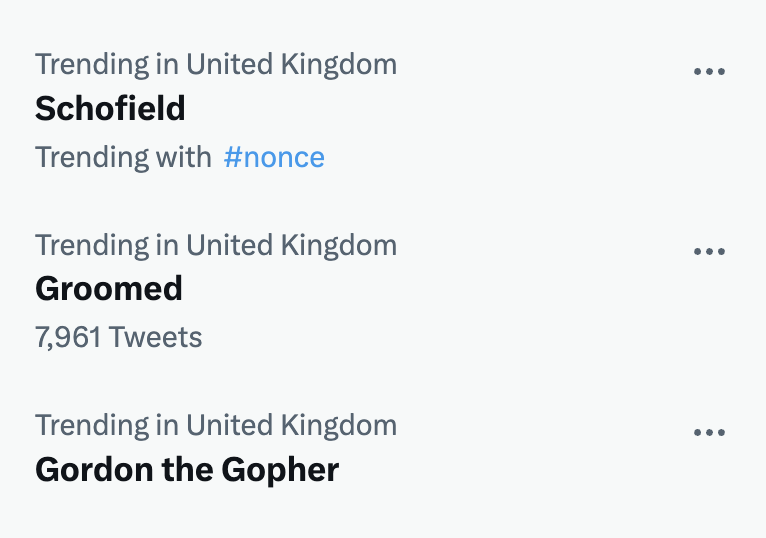766x538 pixels.
Task: Expand the ellipsis dropdown on the Gordon the Gopher row
Action: point(709,432)
